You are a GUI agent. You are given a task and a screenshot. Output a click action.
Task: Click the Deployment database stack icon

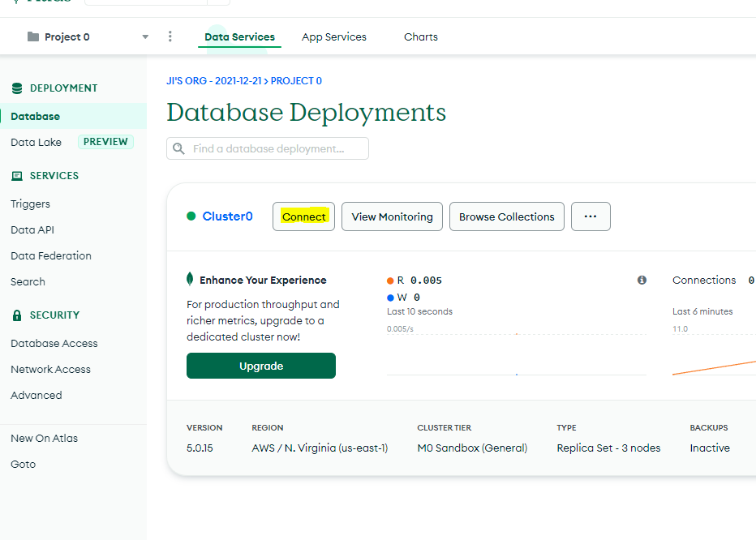point(17,88)
